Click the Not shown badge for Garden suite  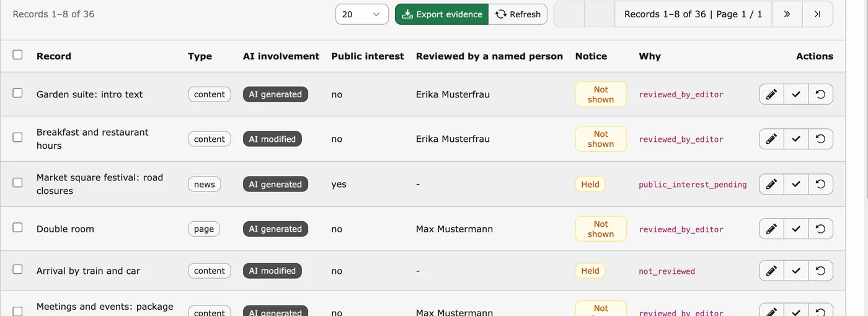click(x=601, y=94)
